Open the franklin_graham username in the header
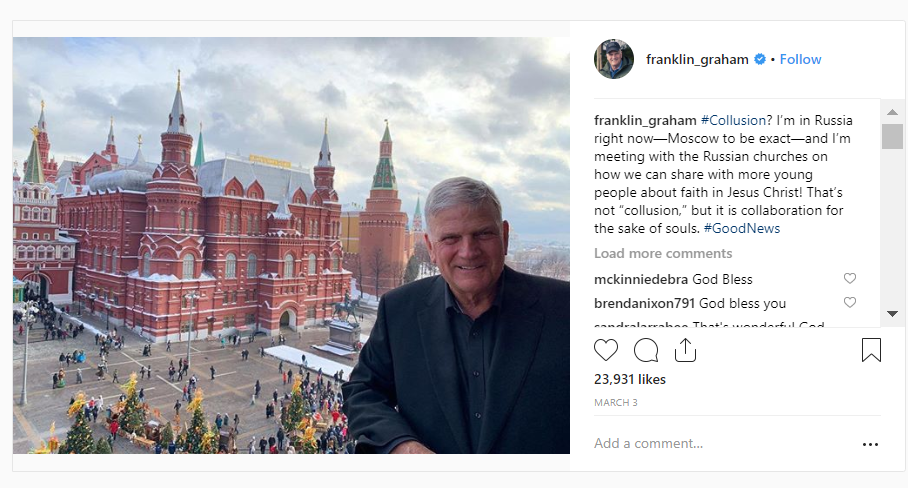908x488 pixels. pos(697,59)
